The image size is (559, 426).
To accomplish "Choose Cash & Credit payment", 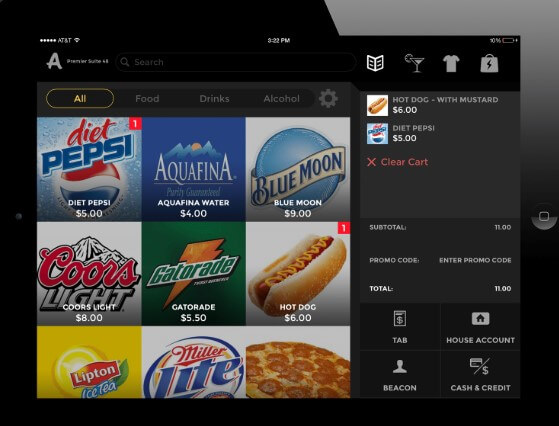I will pos(480,374).
